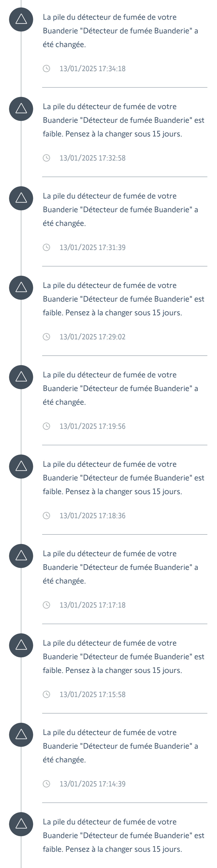
Task: Click clock icon next to 17:31:39 timestamp
Action: pyautogui.click(x=46, y=247)
